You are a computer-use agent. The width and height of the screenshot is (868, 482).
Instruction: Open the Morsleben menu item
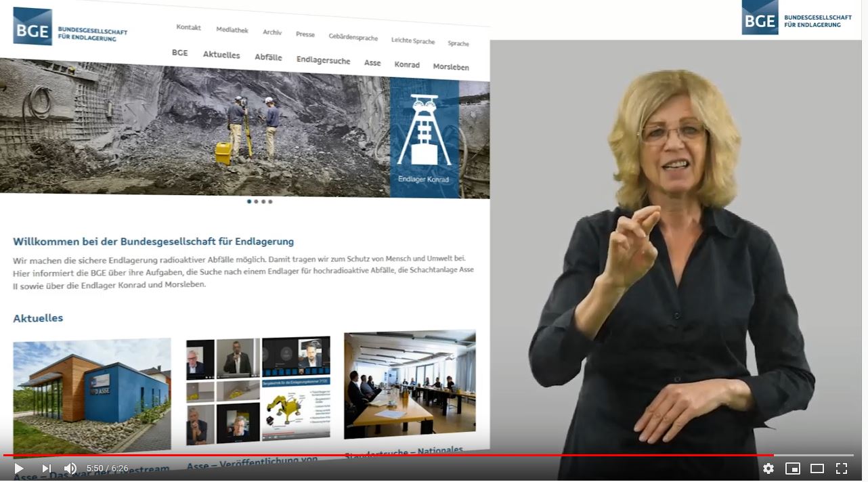(451, 67)
